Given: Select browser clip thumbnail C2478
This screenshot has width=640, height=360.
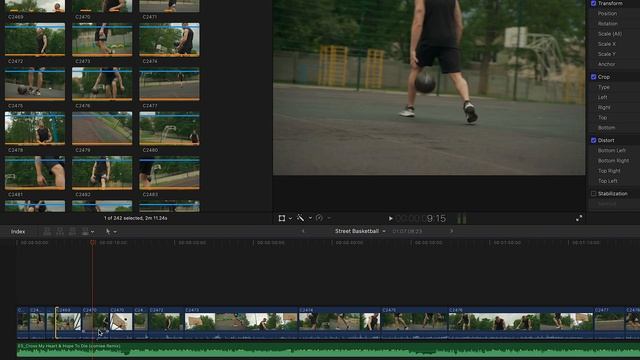Looking at the screenshot, I should click(35, 129).
